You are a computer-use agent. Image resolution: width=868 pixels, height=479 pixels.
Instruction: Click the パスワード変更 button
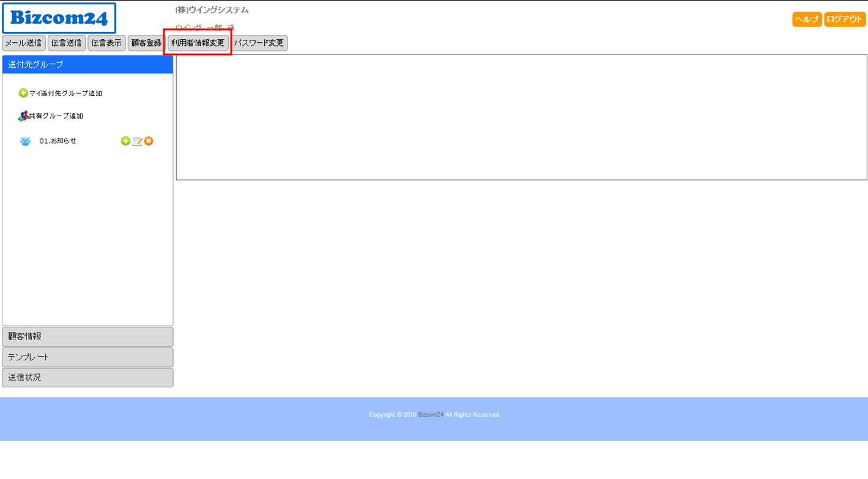(x=259, y=43)
